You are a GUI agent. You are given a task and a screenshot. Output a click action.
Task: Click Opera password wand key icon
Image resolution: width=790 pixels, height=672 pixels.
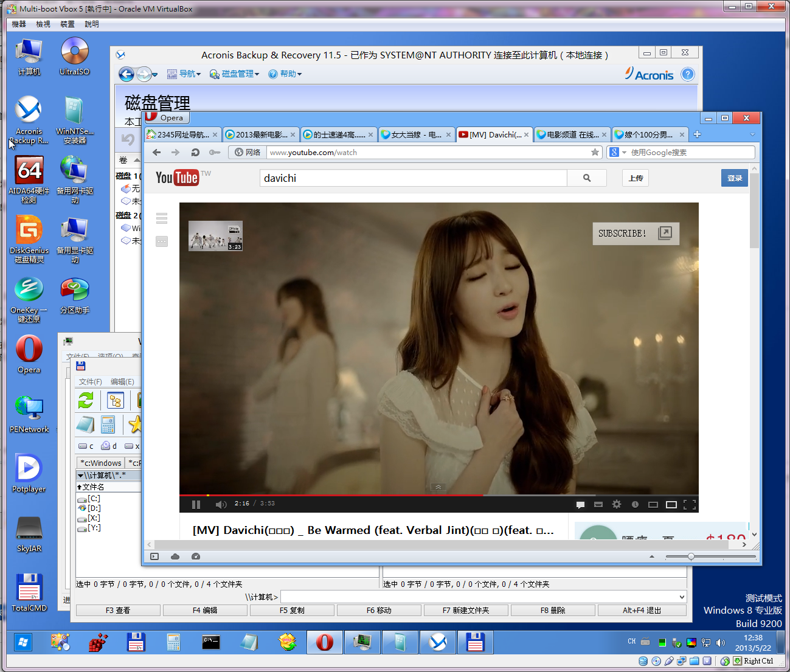coord(215,153)
